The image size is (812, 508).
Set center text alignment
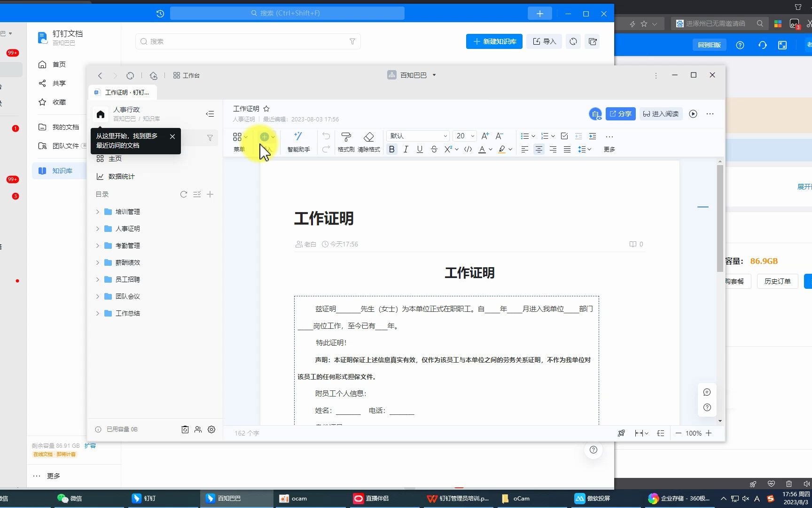(539, 149)
